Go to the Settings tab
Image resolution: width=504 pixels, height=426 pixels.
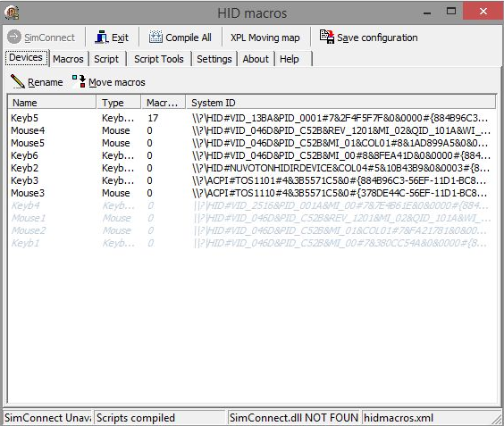[214, 59]
